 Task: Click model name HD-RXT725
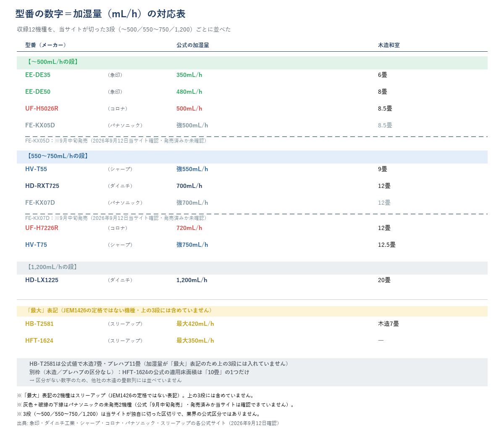coord(42,186)
